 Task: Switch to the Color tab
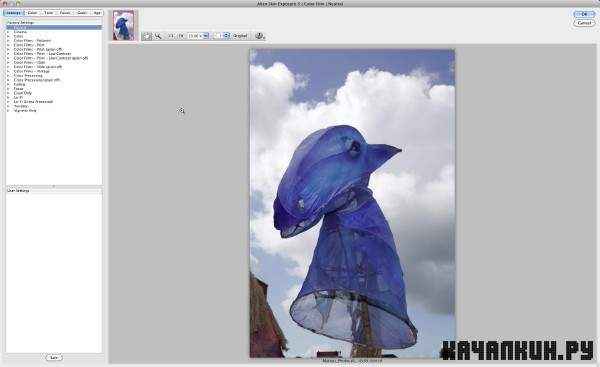[x=33, y=13]
